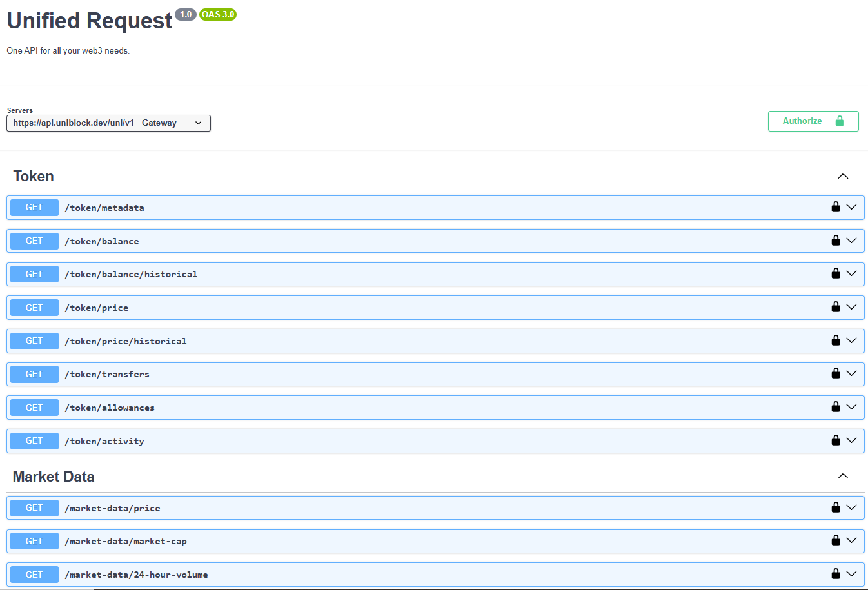Collapse the Token section arrow
Viewport: 868px width, 590px height.
843,176
